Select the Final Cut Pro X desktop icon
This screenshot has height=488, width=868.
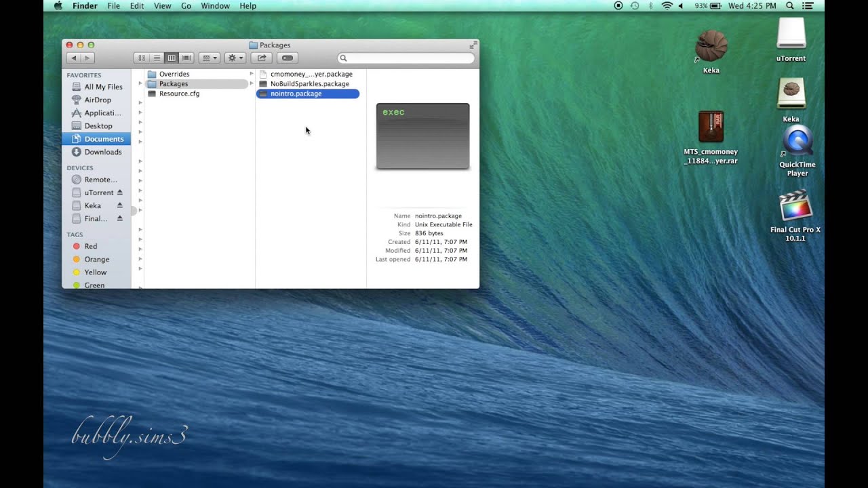[x=795, y=216]
